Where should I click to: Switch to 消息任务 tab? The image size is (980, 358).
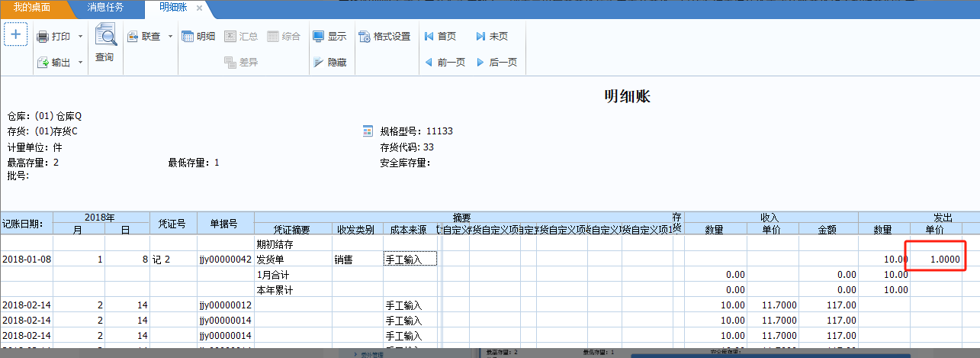tap(105, 8)
